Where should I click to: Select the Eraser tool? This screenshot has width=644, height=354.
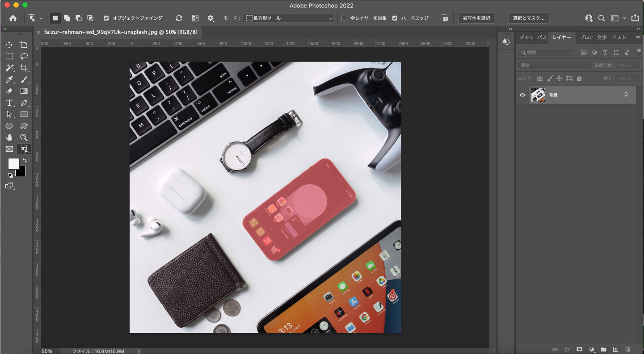coord(9,91)
